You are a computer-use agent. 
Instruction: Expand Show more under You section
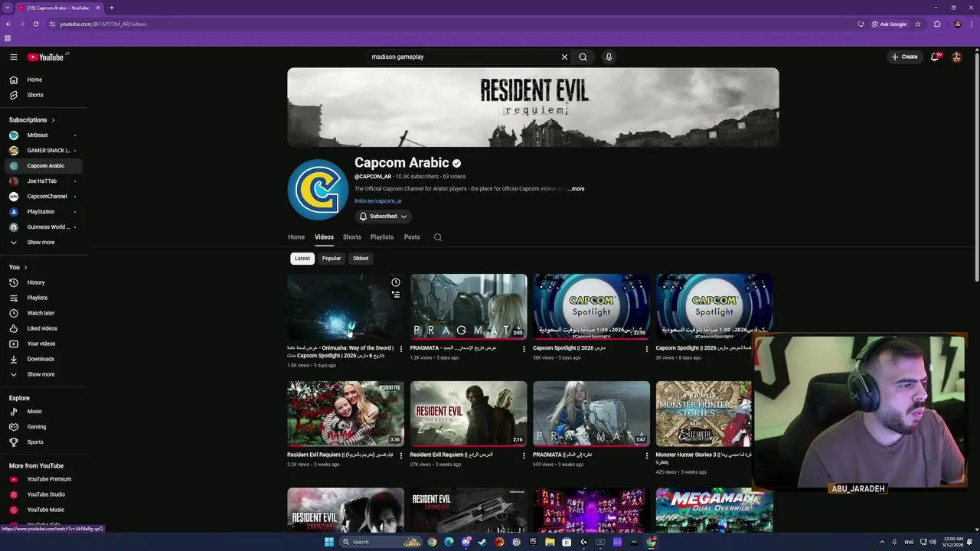point(44,374)
